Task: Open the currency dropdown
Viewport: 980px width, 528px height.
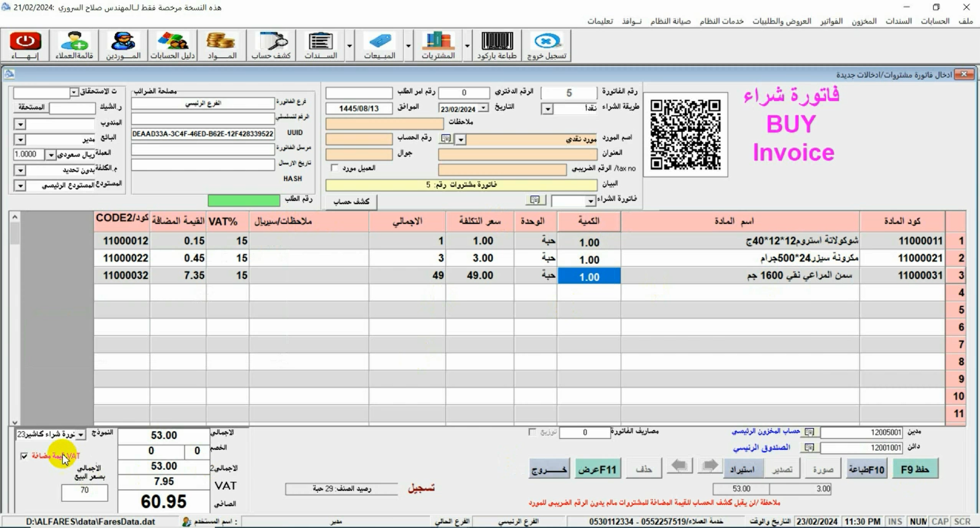Action: pos(50,155)
